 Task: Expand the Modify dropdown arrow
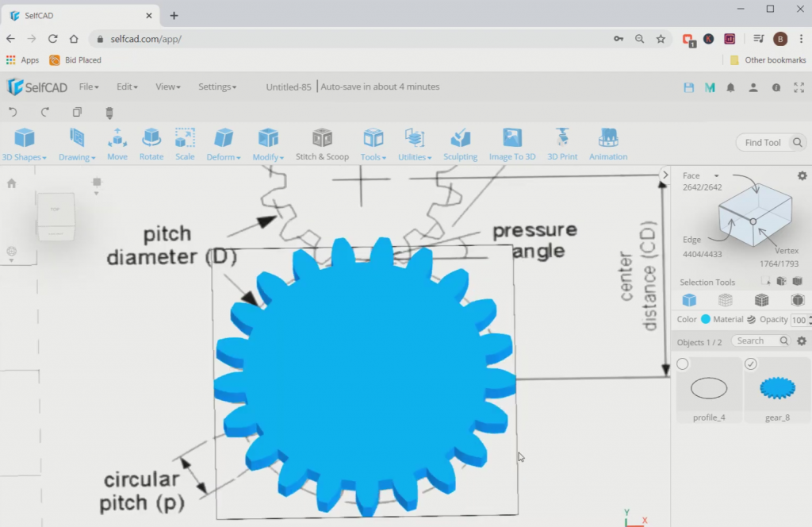[x=282, y=157]
